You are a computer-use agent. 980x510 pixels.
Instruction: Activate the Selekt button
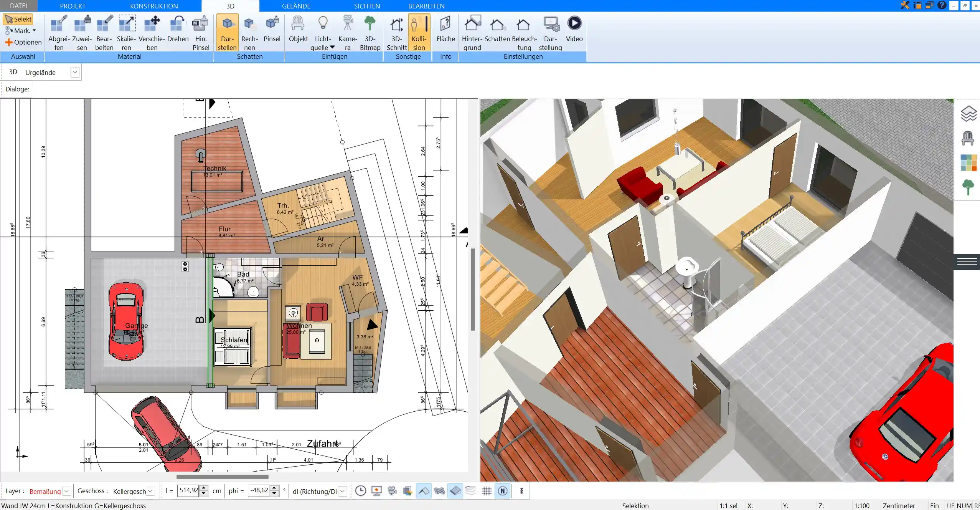(x=18, y=19)
